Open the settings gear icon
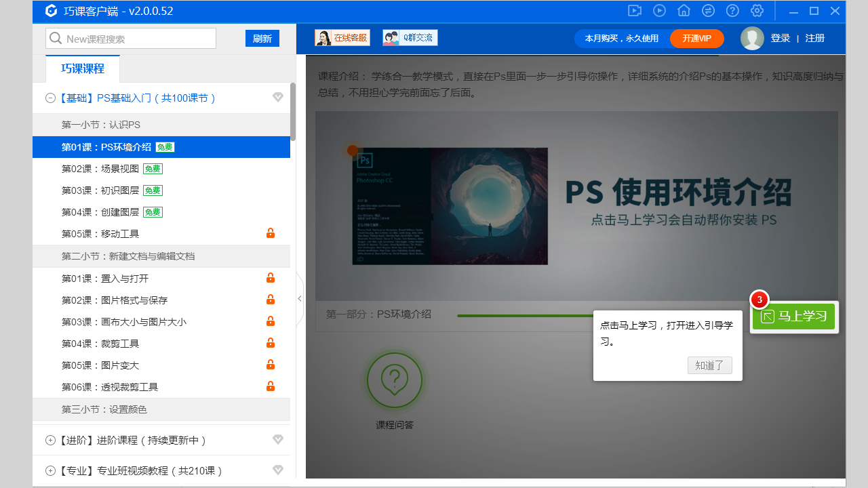This screenshot has width=868, height=488. point(757,11)
